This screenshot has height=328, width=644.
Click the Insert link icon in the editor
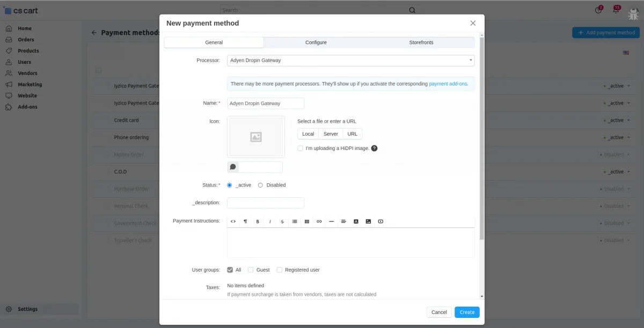coord(319,221)
